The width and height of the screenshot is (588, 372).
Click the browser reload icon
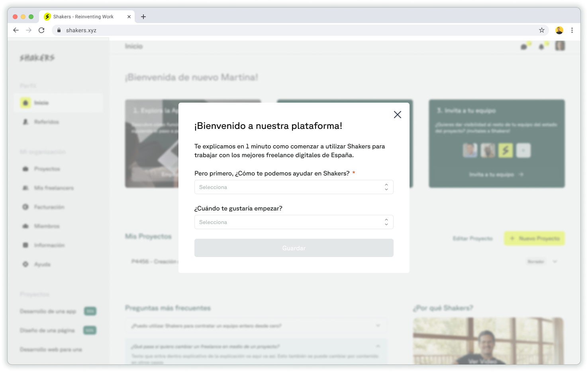click(41, 30)
